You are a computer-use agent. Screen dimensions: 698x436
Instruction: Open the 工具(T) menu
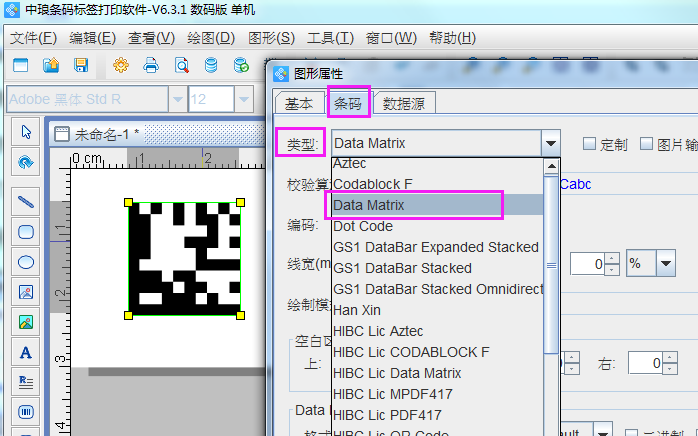(330, 38)
